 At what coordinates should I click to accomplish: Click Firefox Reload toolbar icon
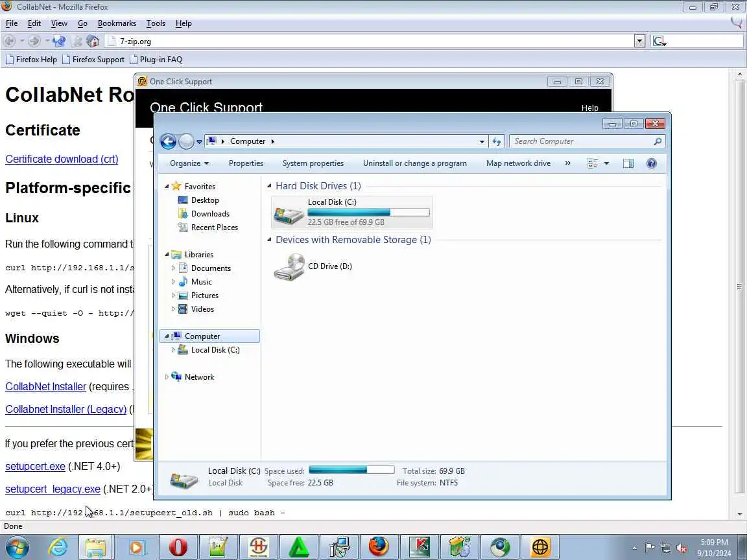click(59, 41)
